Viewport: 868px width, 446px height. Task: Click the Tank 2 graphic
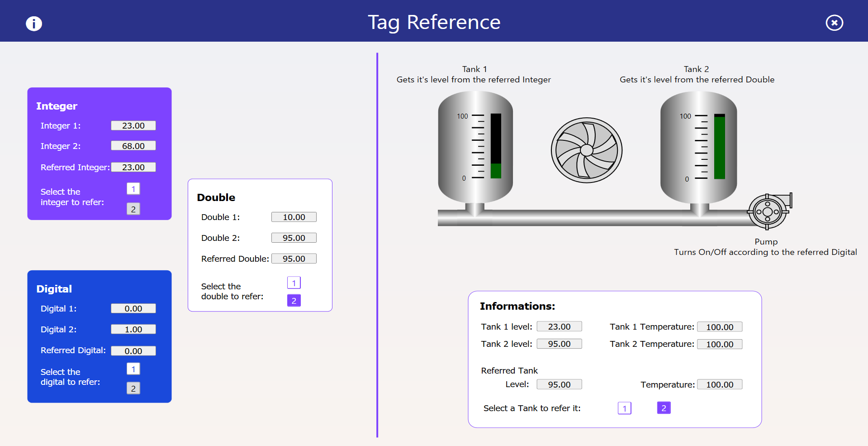(698, 147)
